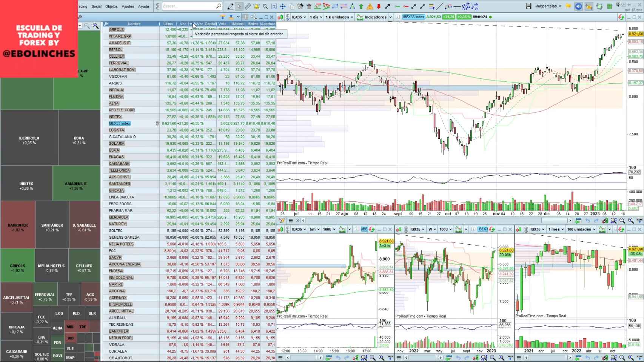Select the green up arrow marker
Viewport: 644px width, 362px height.
coord(361,6)
